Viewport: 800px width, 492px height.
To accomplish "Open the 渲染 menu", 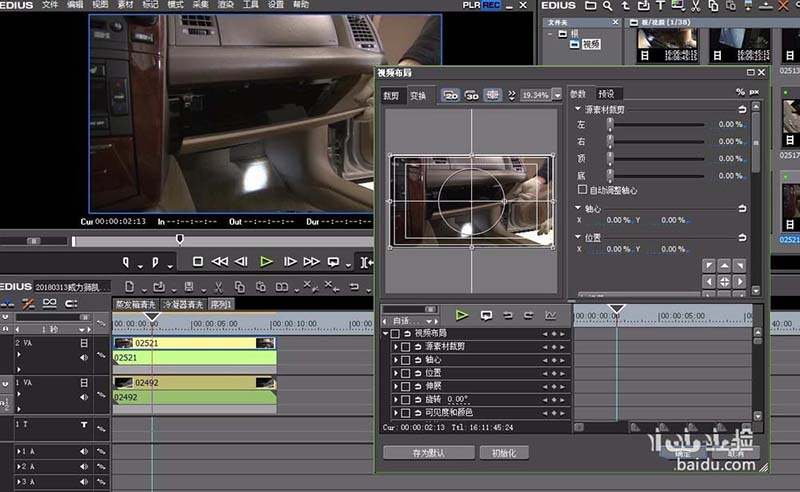I will [x=221, y=5].
